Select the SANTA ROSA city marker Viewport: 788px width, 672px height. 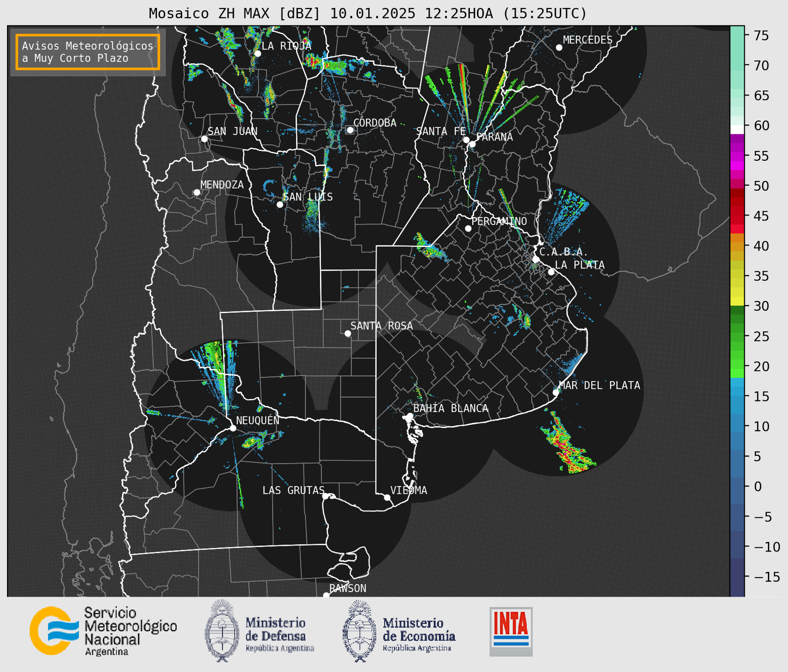pyautogui.click(x=348, y=333)
